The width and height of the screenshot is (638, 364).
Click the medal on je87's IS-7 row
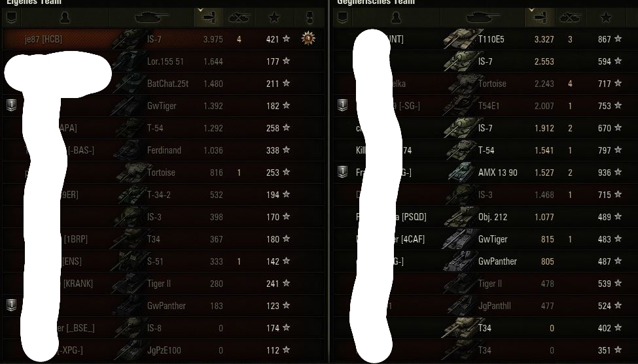point(308,39)
